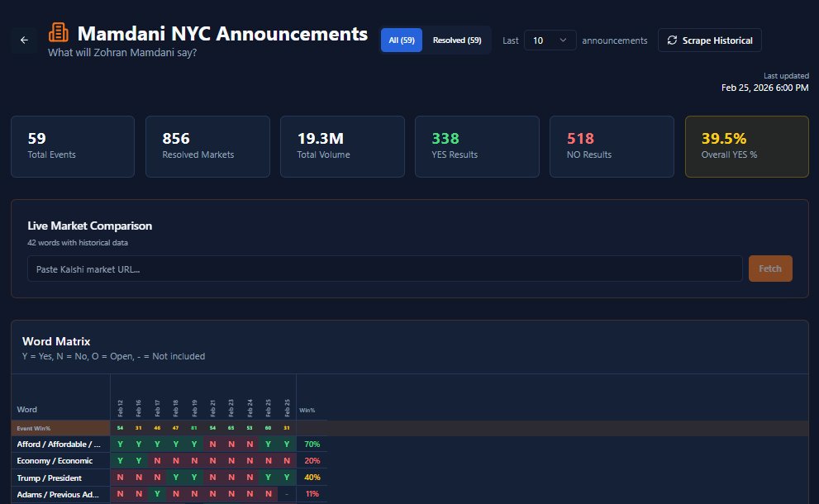
Task: Select the 856 Resolved Markets card
Action: [207, 147]
